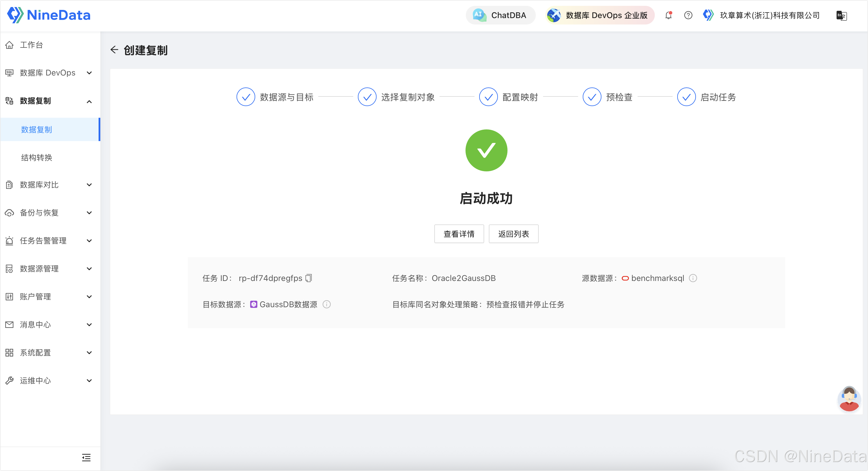The image size is (868, 471).
Task: Open the customer service avatar chat
Action: (849, 399)
